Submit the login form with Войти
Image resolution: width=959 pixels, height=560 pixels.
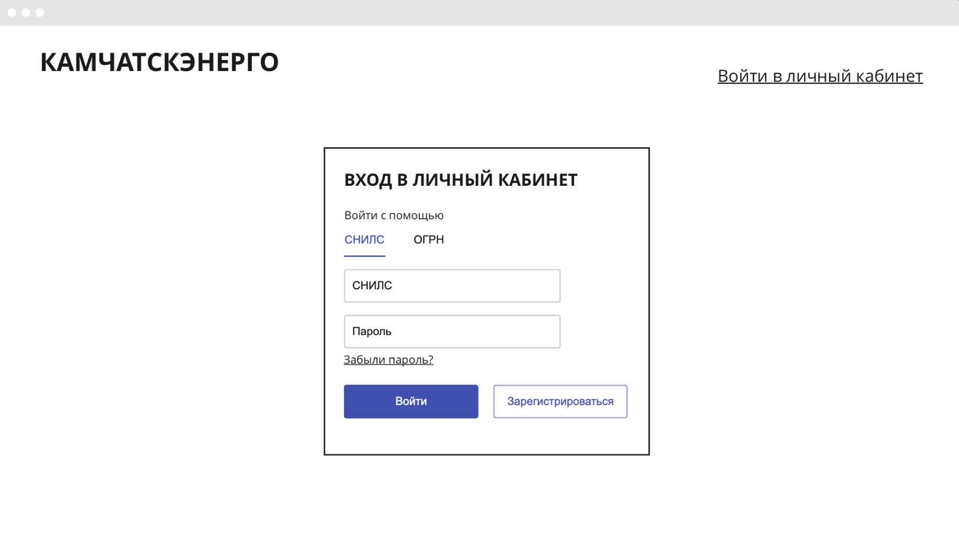click(x=411, y=401)
